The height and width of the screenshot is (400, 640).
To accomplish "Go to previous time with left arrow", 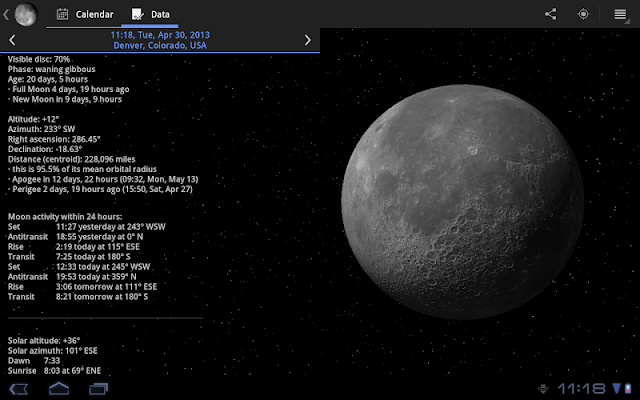I will (x=12, y=40).
